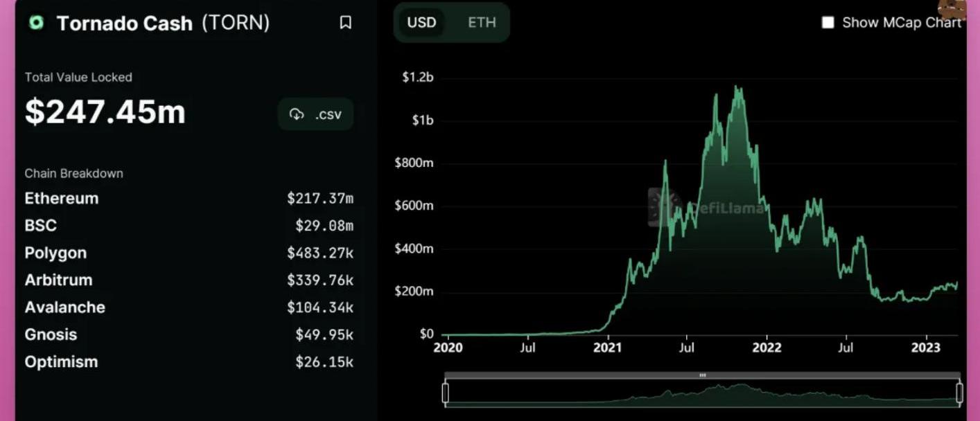This screenshot has height=421, width=980.
Task: Switch the chart to ETH denomination
Action: [482, 22]
